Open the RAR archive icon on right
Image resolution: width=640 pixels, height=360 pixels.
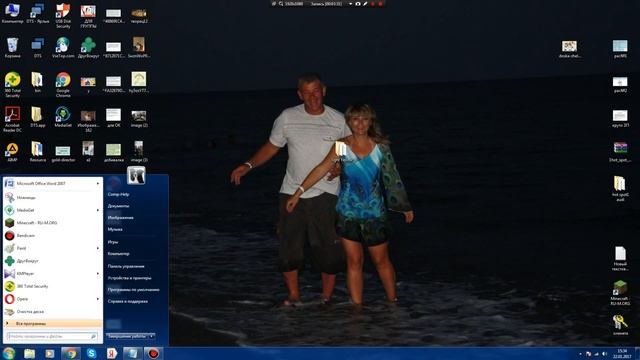point(620,152)
